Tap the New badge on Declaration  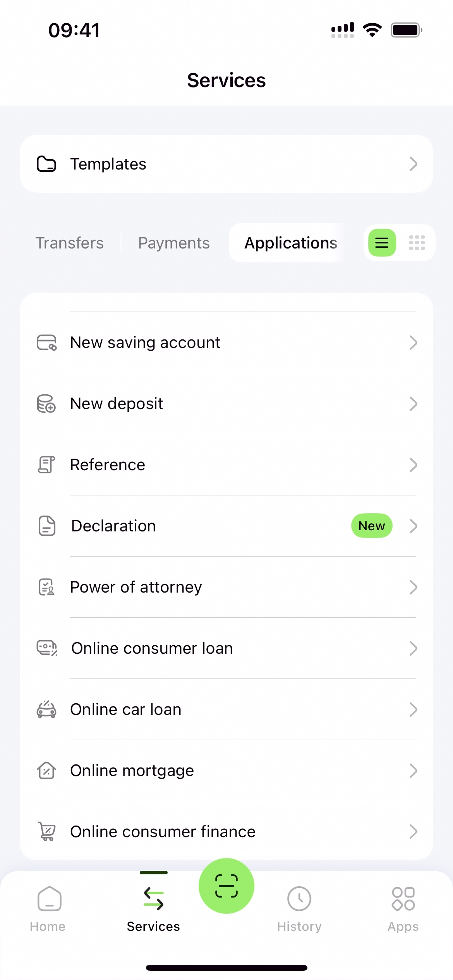[x=372, y=526]
